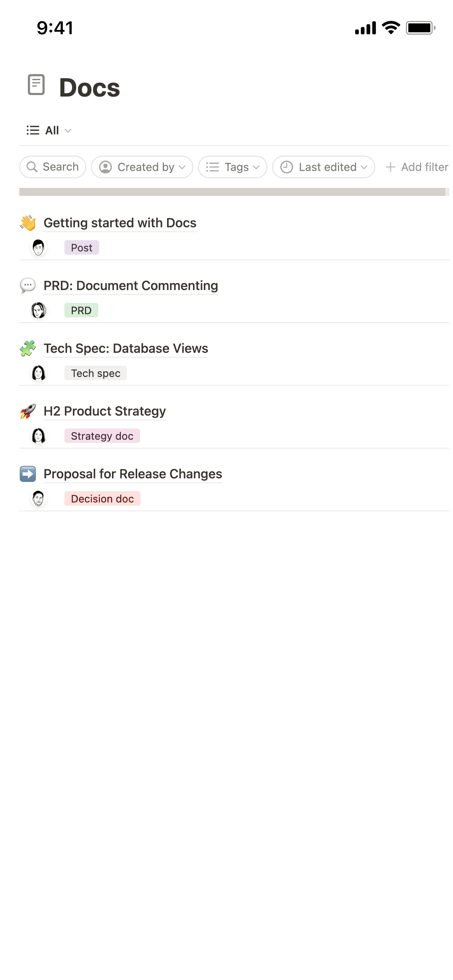Open the Tags filter dropdown
Viewport: 453px width, 980px height.
pos(232,167)
